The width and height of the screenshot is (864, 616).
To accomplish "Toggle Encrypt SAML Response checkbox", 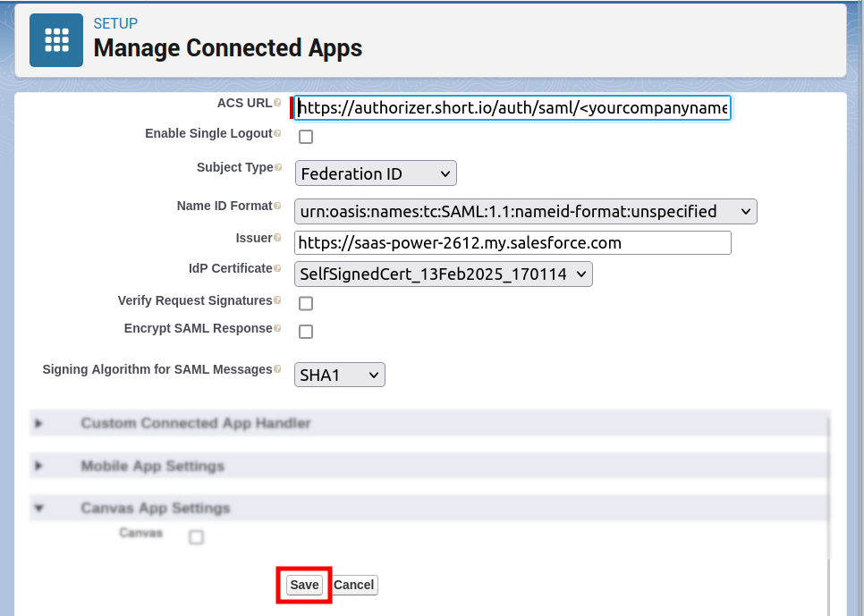I will coord(306,332).
